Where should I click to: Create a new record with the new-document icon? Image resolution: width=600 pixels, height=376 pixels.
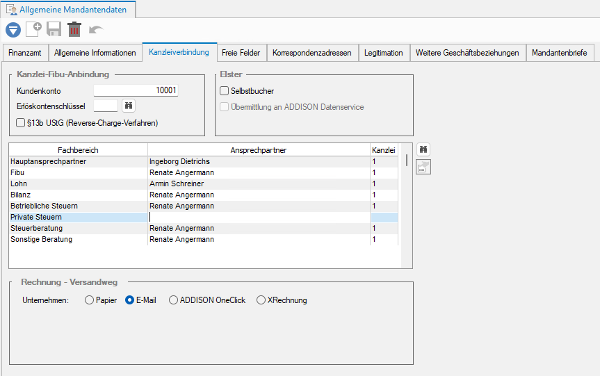coord(34,29)
